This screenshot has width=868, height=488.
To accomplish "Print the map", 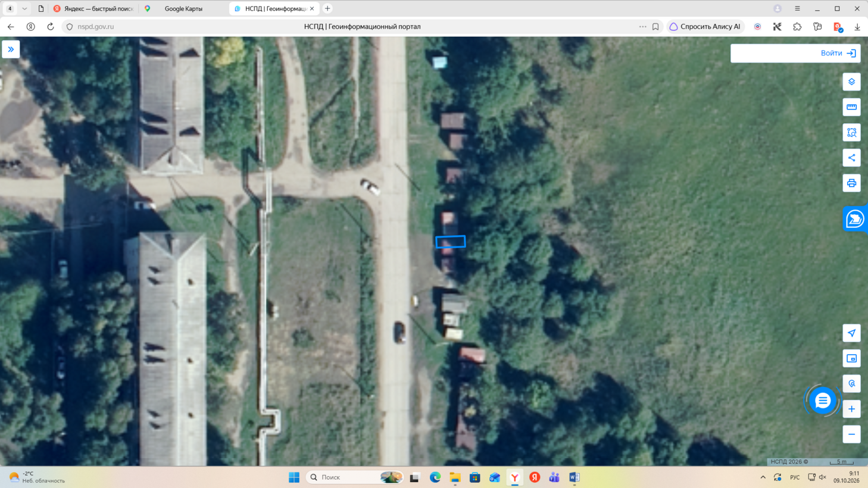I will tap(851, 183).
